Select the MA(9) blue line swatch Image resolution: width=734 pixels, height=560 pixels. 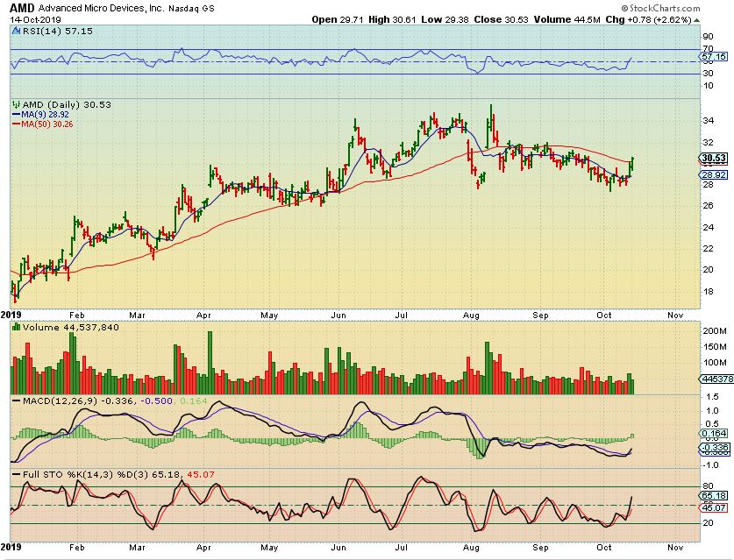(16, 114)
